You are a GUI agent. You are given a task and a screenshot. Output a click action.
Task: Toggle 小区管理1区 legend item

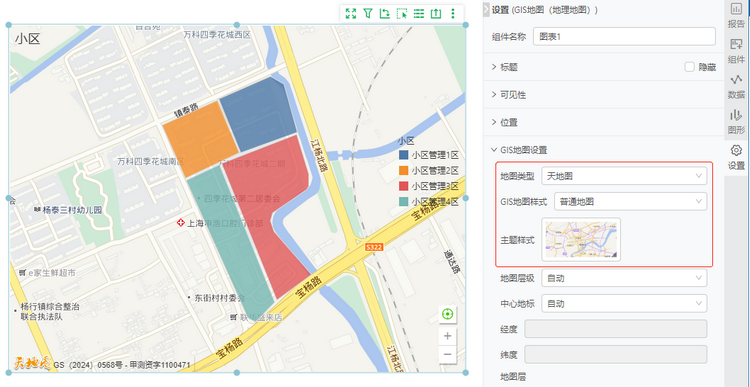tap(429, 155)
